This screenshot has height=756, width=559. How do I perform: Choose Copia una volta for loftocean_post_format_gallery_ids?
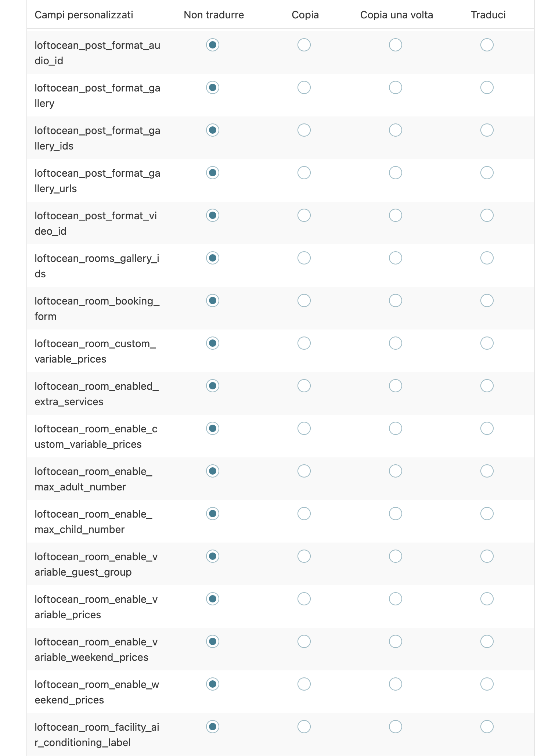coord(396,130)
